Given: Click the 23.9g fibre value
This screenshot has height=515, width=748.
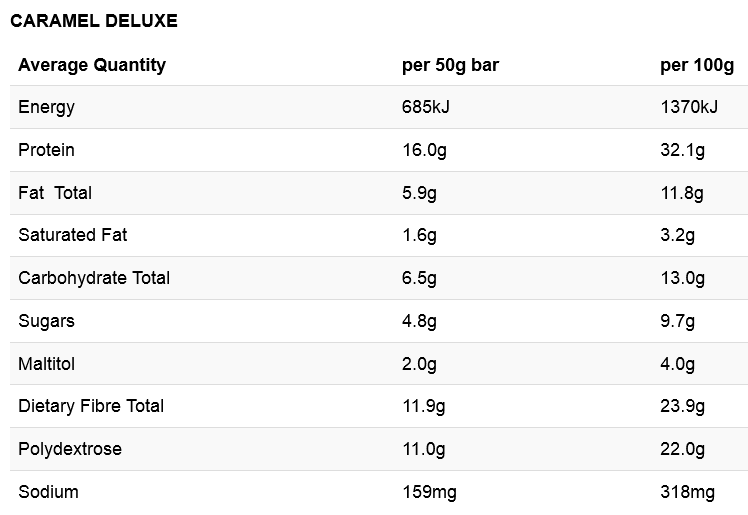Looking at the screenshot, I should click(x=682, y=407).
